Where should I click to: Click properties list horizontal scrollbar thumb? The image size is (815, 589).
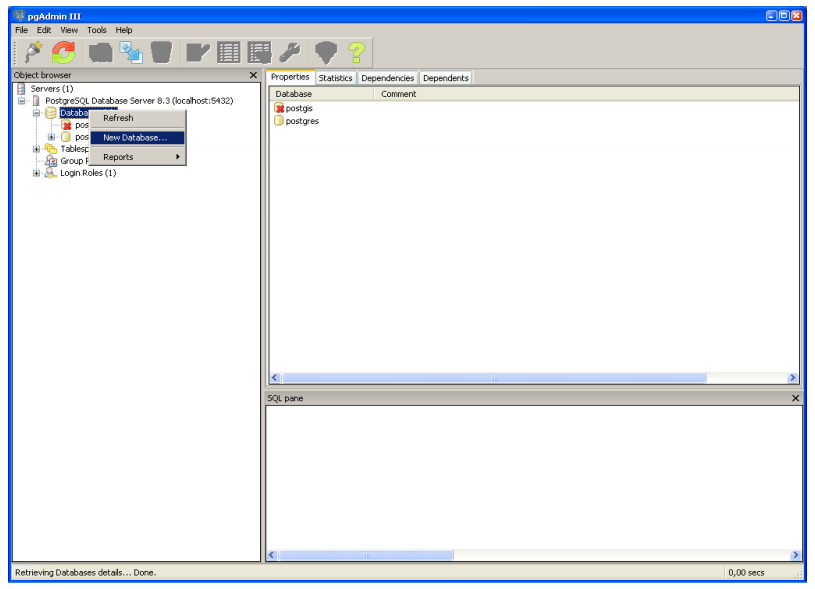tap(494, 378)
